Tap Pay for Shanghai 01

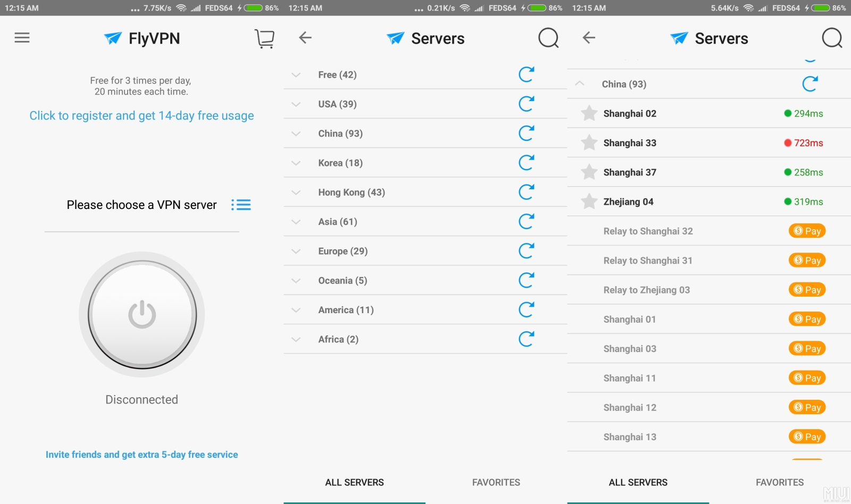point(807,319)
